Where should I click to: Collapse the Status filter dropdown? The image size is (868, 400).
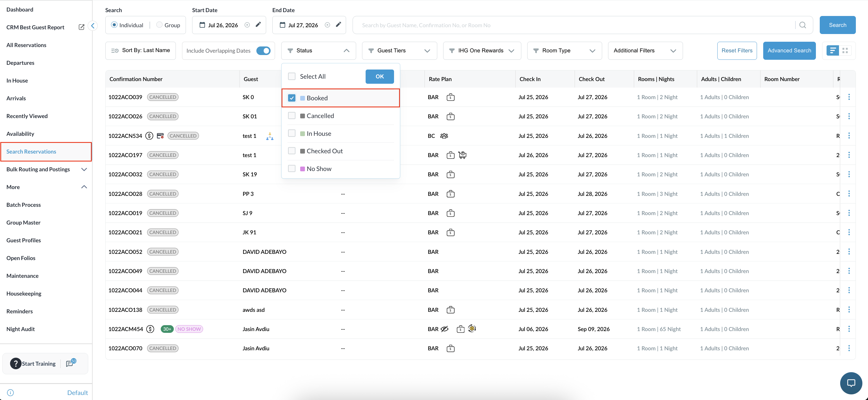(319, 51)
